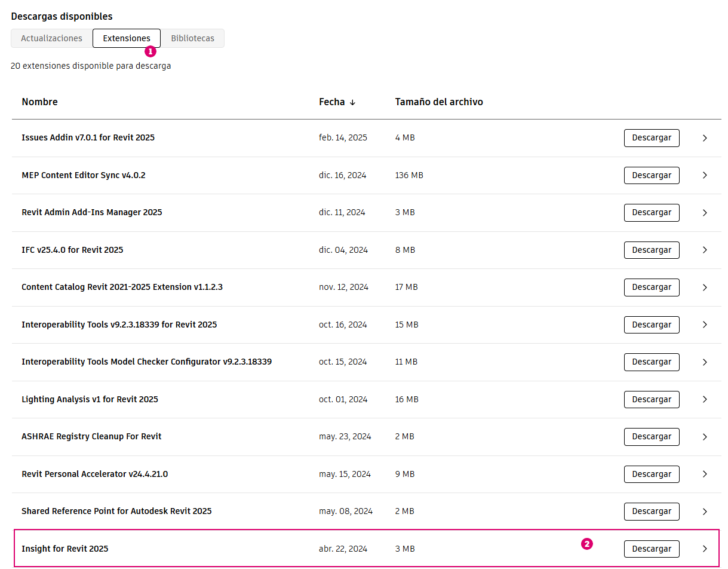Click Descargas disponibles heading

pyautogui.click(x=62, y=17)
